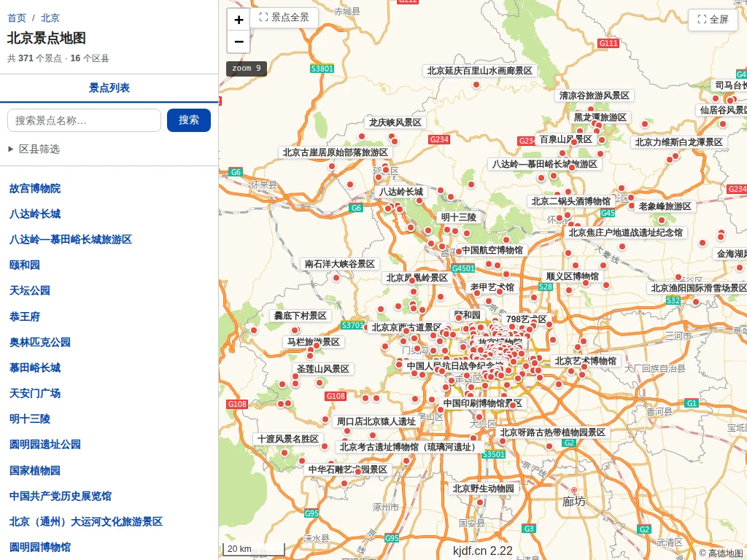Go to 首页 breadcrumb link

[x=17, y=18]
